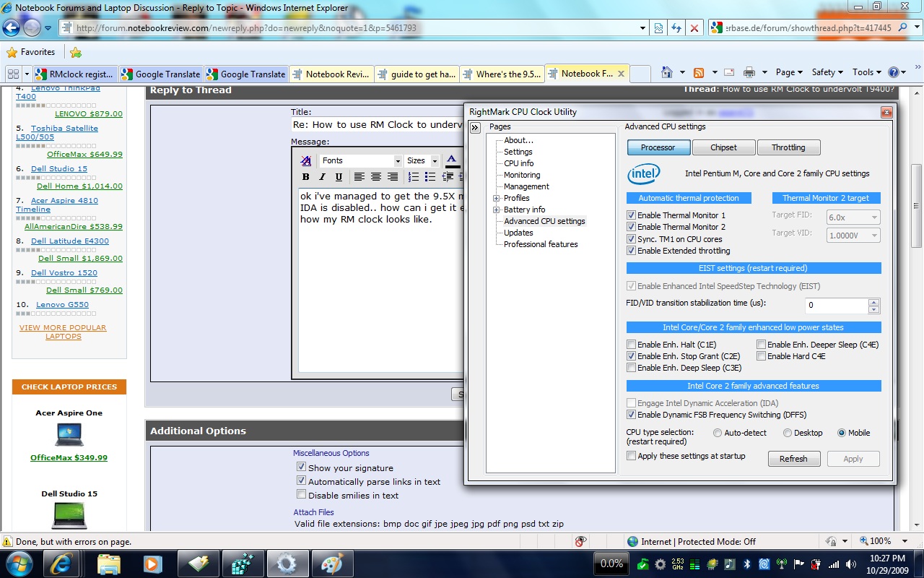Print the page using the printer icon
Viewport: 924px width, 578px height.
click(x=749, y=72)
